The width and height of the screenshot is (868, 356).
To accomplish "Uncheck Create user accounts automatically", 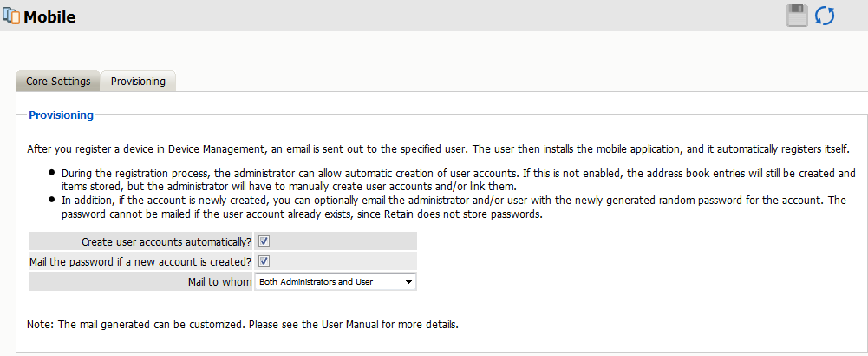I will [264, 241].
